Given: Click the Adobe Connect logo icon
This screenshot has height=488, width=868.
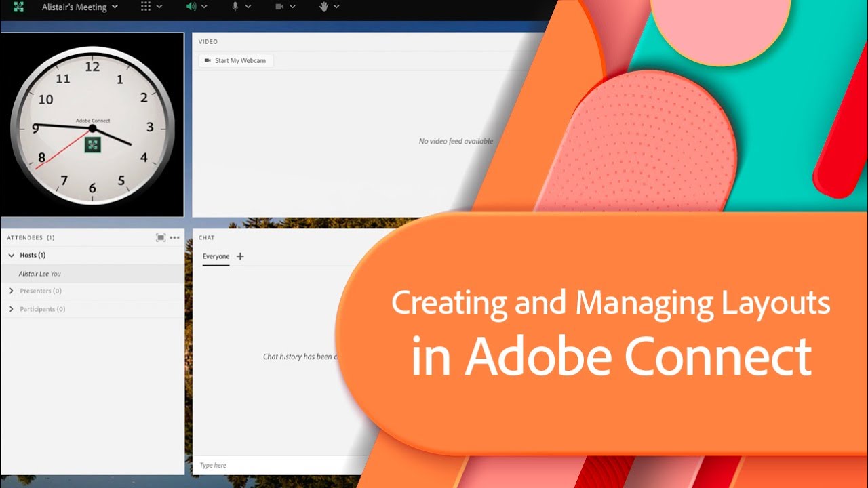Looking at the screenshot, I should [x=18, y=7].
